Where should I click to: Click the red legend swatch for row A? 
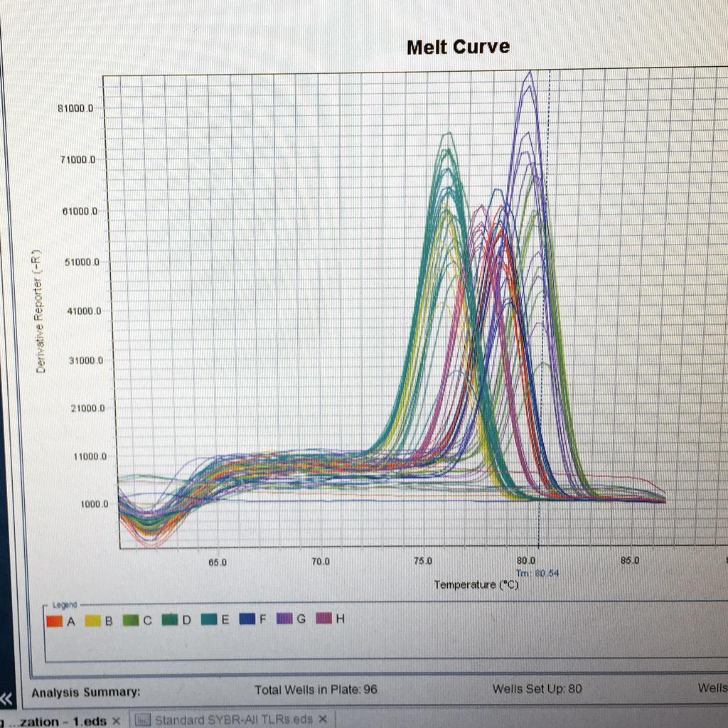(x=55, y=621)
